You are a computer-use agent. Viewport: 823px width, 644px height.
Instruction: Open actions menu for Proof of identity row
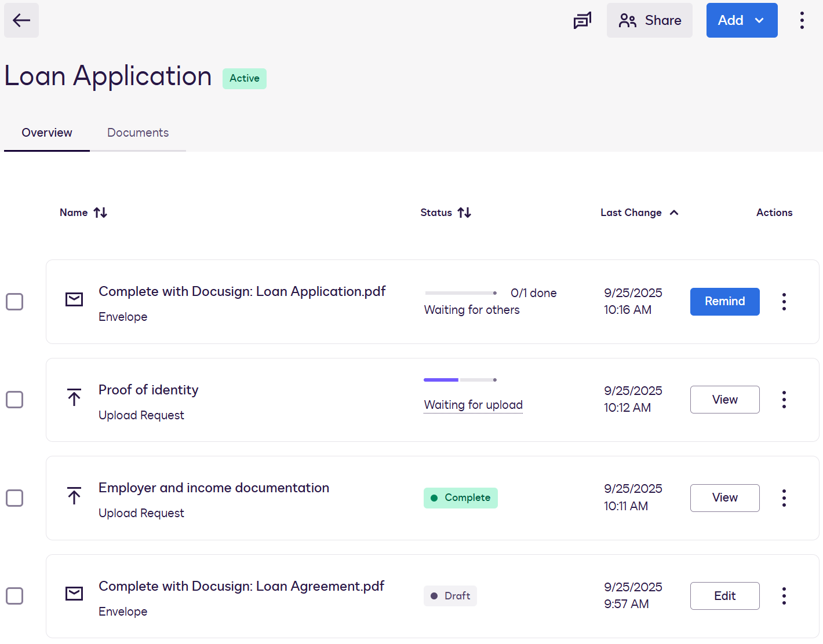pos(784,400)
